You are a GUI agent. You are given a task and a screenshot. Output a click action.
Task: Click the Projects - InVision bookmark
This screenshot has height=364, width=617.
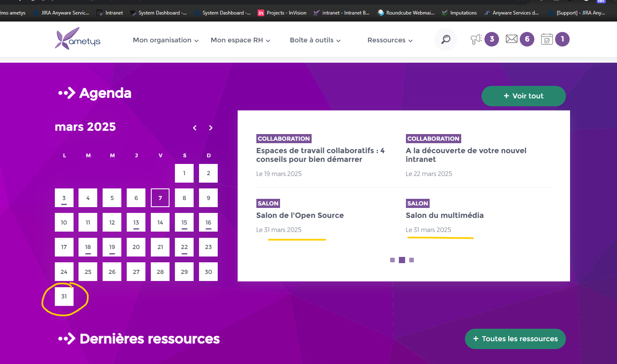click(x=282, y=13)
